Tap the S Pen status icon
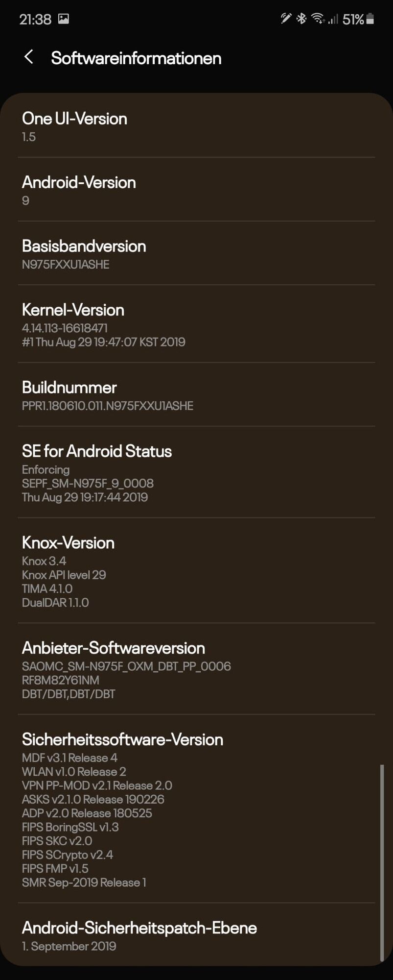Viewport: 393px width, 980px height. 286,19
